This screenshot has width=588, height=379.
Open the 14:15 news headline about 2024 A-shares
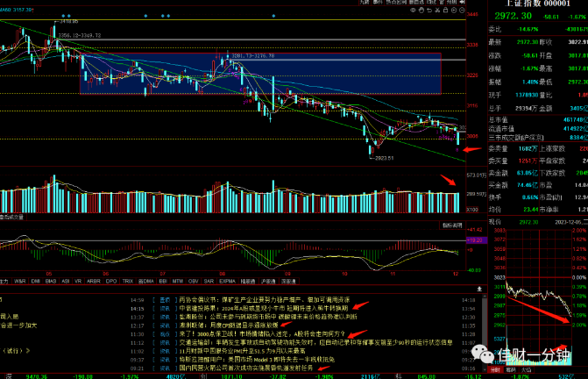pyautogui.click(x=264, y=308)
